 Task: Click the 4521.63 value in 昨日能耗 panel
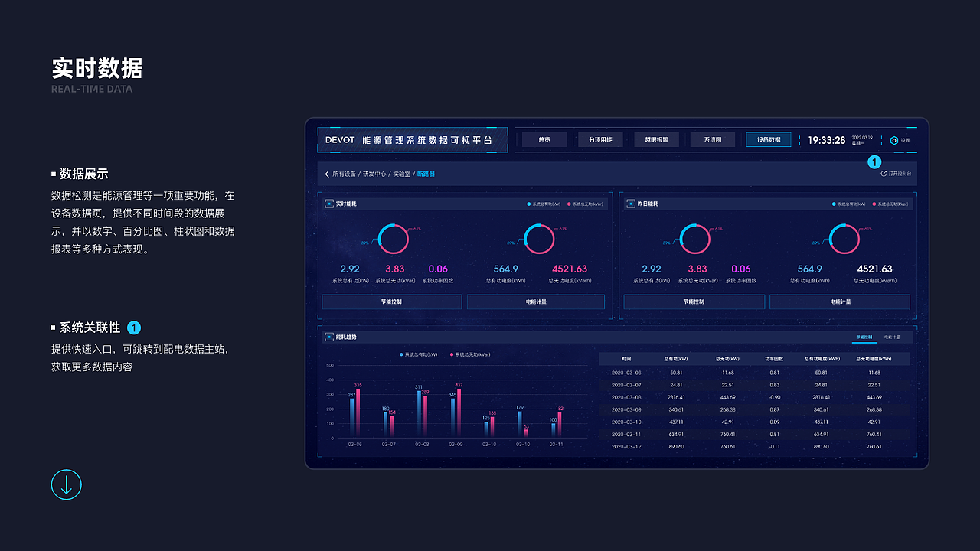coord(874,269)
